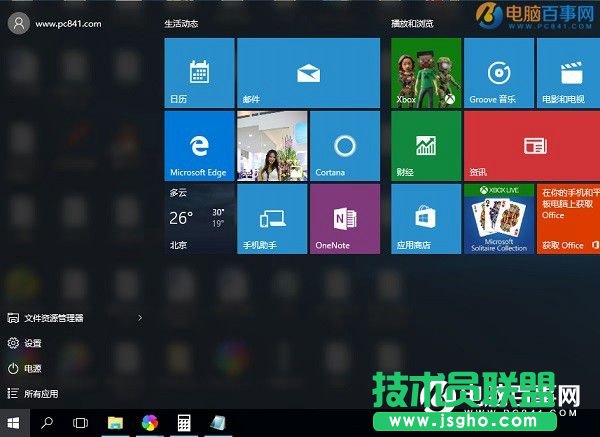Open the Cortana tile
Image resolution: width=600 pixels, height=437 pixels.
click(345, 146)
